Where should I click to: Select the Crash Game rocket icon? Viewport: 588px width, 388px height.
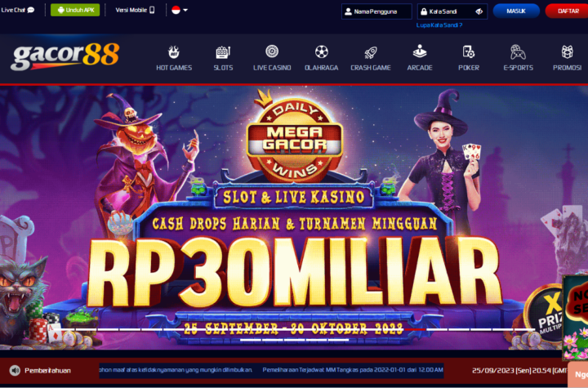click(x=371, y=52)
